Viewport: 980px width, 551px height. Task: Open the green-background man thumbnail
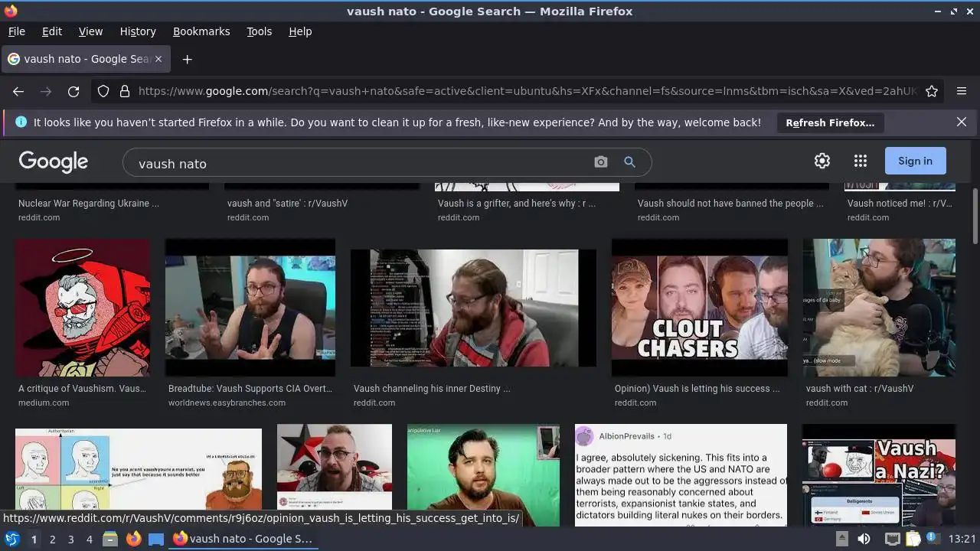tap(483, 475)
